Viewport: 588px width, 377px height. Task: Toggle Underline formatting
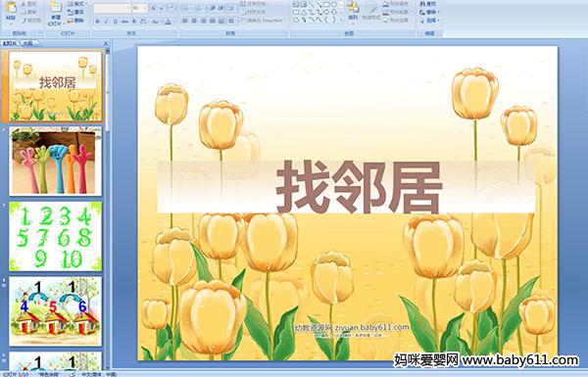coord(116,22)
